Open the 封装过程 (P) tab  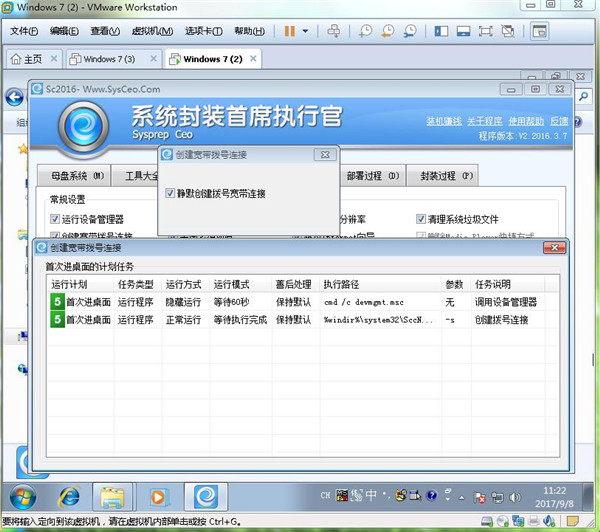tap(443, 176)
